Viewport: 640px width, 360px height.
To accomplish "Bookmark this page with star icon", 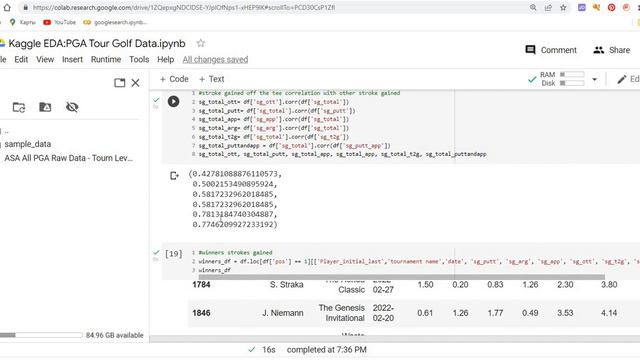I will click(563, 7).
